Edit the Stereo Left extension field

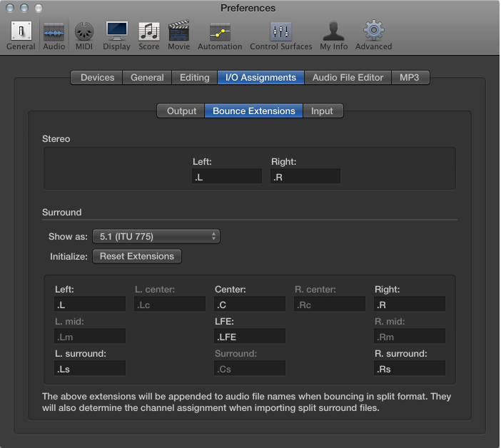pos(227,177)
